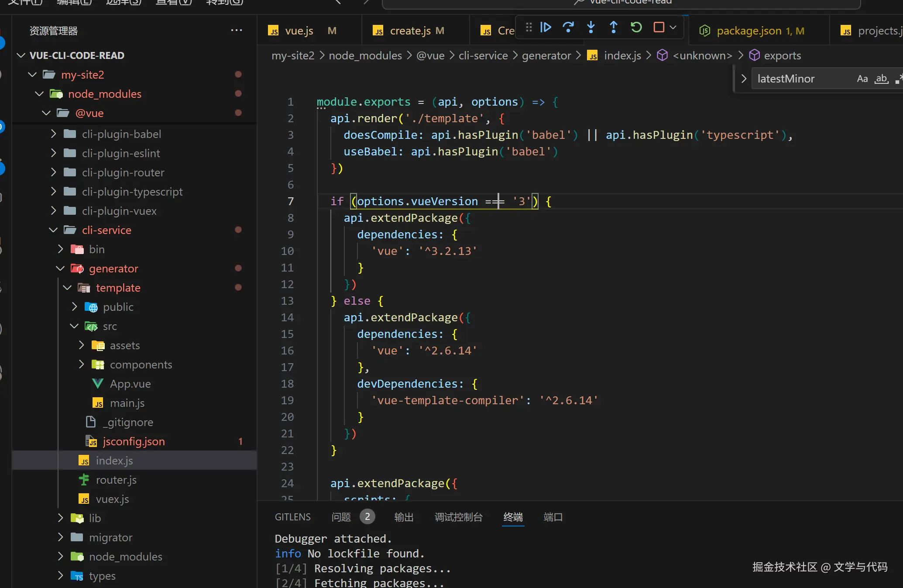Click the debug Step Out arrow

click(x=613, y=28)
